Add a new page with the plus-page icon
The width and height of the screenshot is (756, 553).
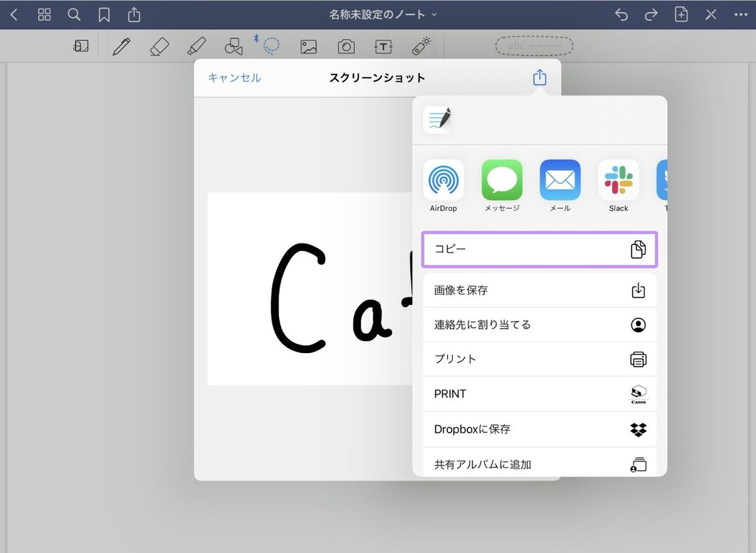681,14
